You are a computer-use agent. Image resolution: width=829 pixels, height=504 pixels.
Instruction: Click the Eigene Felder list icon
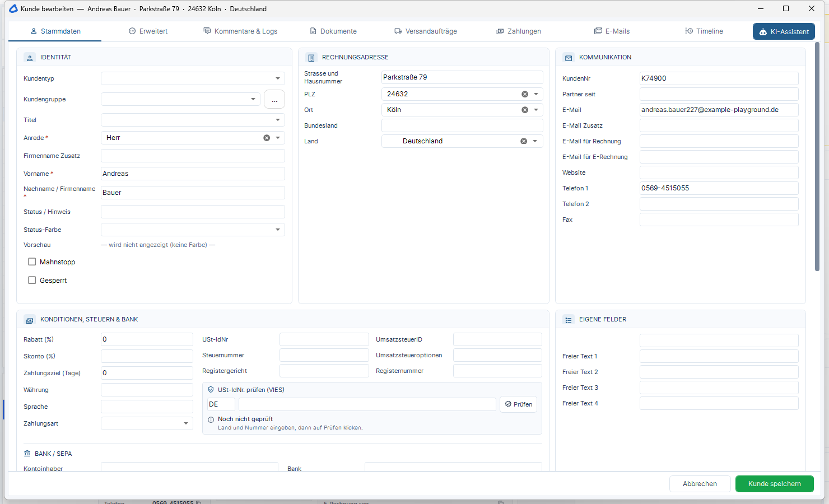(x=569, y=320)
